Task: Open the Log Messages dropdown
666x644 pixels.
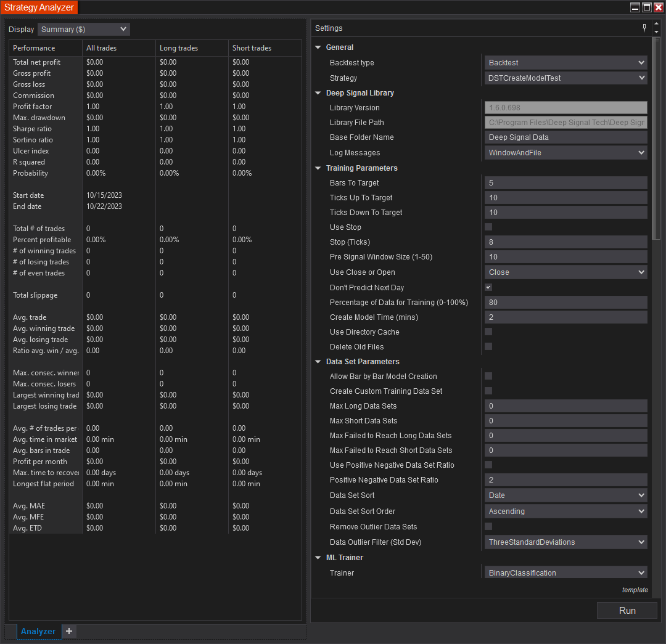Action: pyautogui.click(x=565, y=153)
